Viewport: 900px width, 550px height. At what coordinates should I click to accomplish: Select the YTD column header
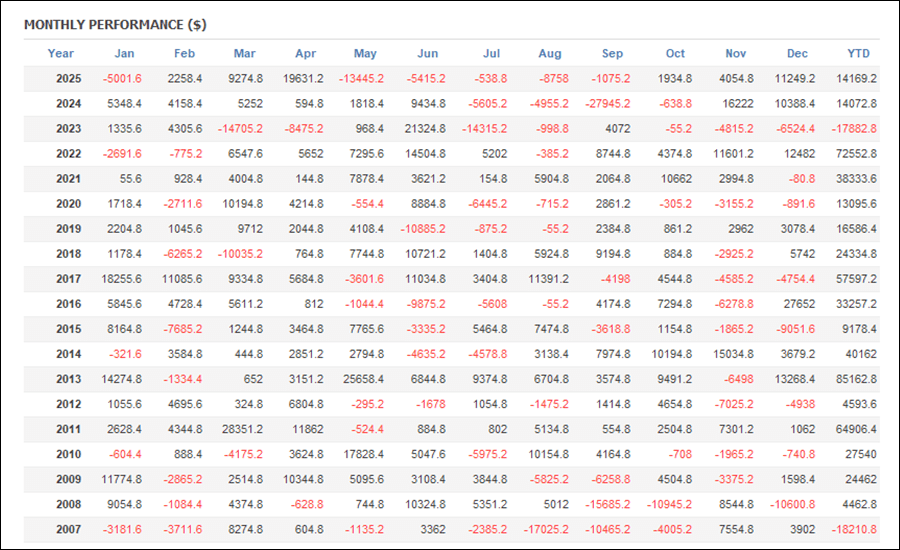pos(858,54)
